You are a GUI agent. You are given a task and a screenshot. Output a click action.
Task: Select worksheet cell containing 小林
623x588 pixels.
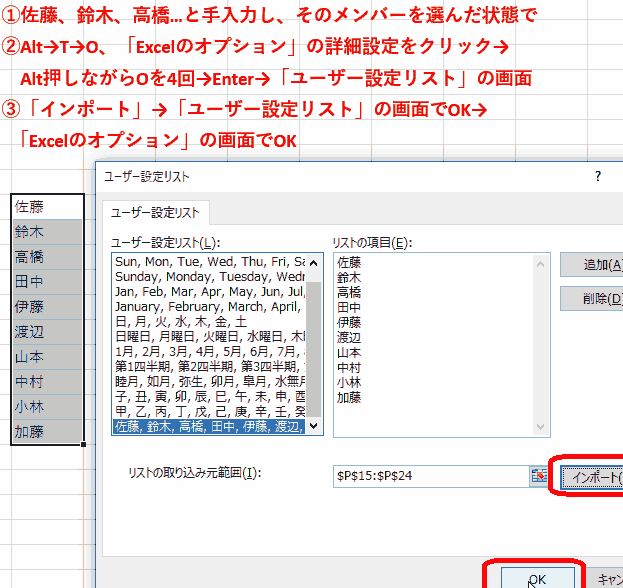(x=47, y=407)
